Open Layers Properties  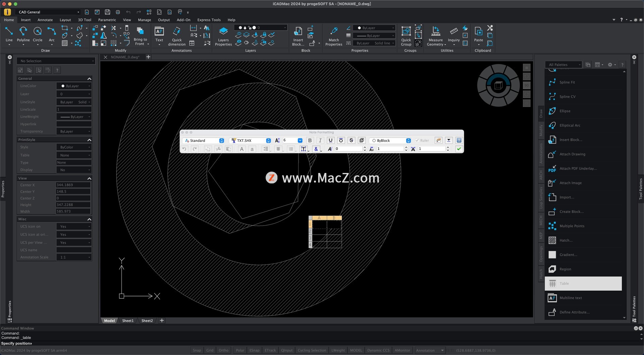click(223, 35)
